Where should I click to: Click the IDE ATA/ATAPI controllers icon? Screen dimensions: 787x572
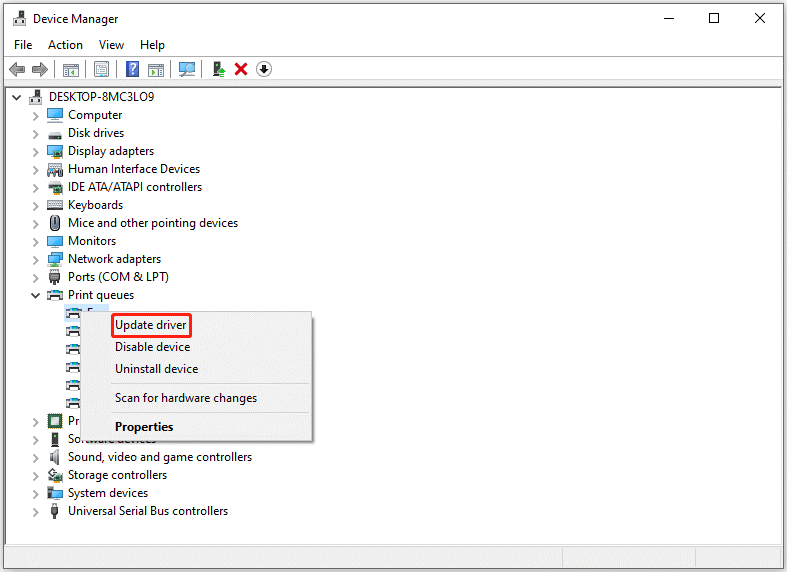tap(55, 188)
